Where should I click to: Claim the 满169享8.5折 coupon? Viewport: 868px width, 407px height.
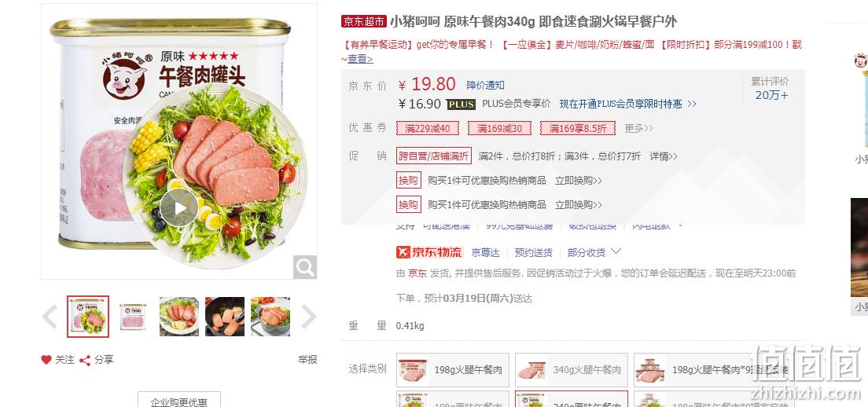(x=577, y=129)
